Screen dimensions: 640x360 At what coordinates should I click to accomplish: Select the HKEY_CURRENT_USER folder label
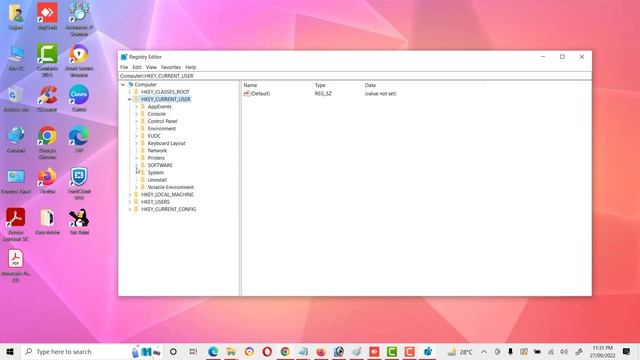coord(166,99)
